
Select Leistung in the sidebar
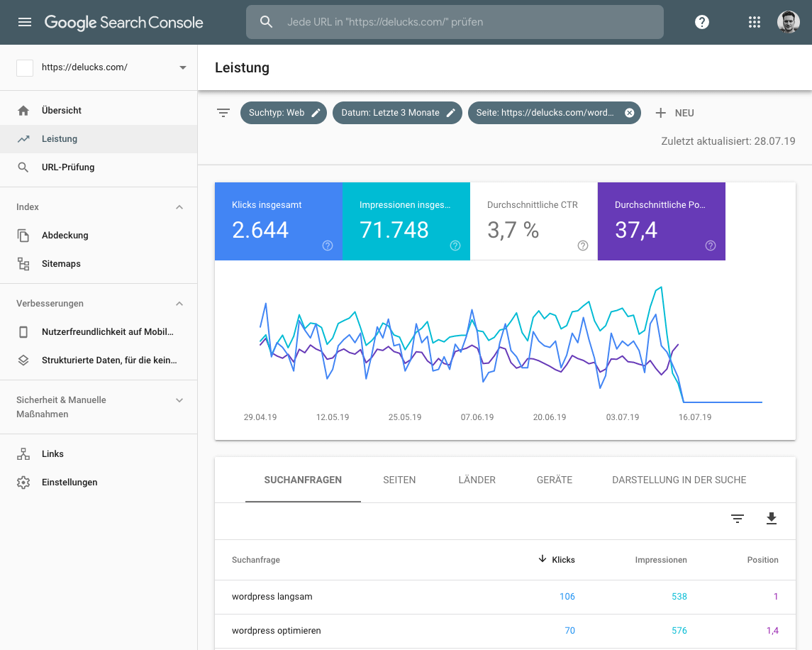point(99,139)
